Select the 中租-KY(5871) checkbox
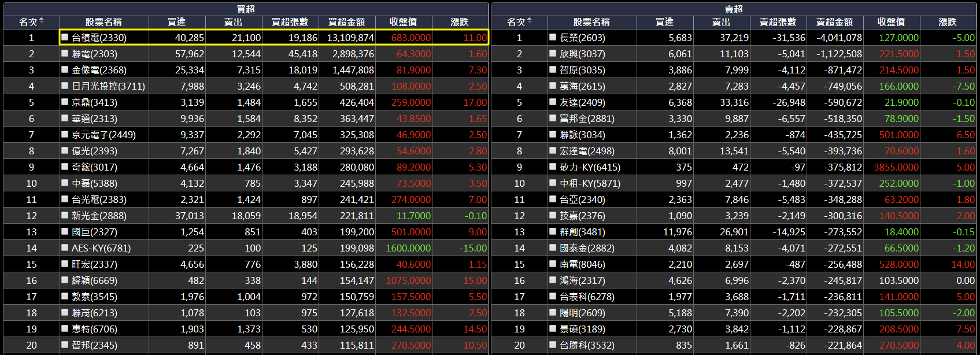Image resolution: width=980 pixels, height=355 pixels. [x=553, y=183]
